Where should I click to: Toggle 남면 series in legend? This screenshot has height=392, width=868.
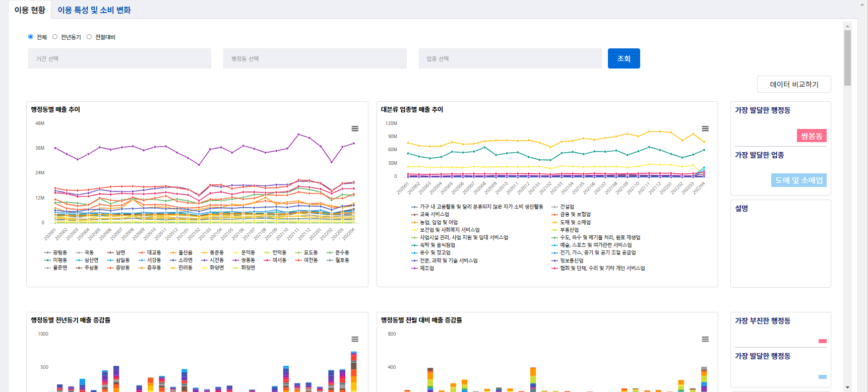[116, 252]
